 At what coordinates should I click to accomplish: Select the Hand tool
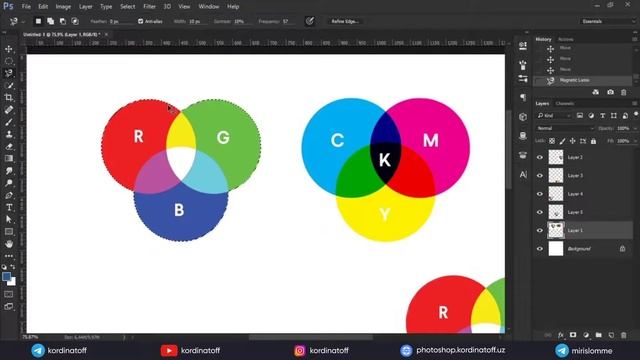(9, 244)
